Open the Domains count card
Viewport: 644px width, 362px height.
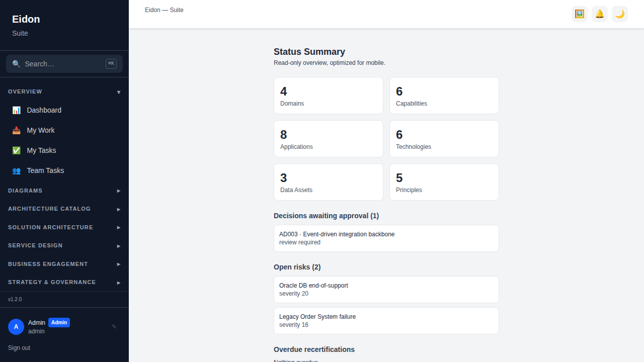(x=329, y=96)
